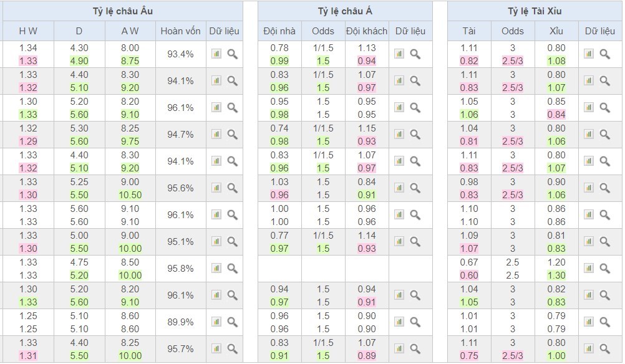Open chart icon in the 89.9% payout row

[216, 322]
